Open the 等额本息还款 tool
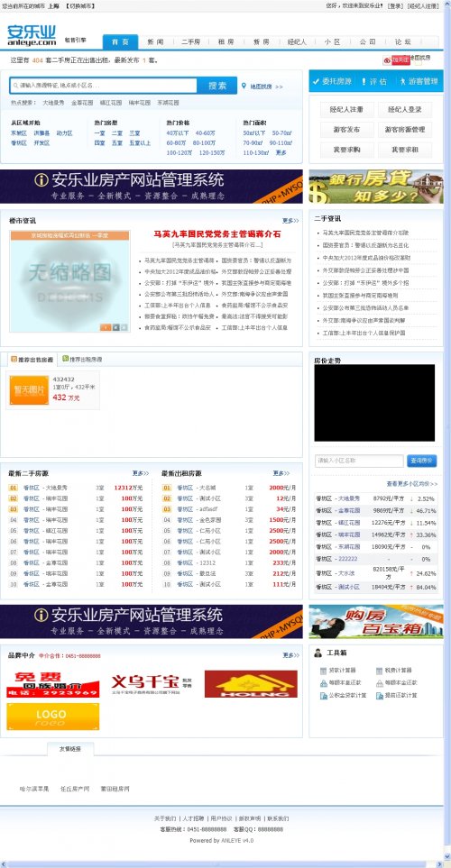The width and height of the screenshot is (451, 868). (x=341, y=683)
